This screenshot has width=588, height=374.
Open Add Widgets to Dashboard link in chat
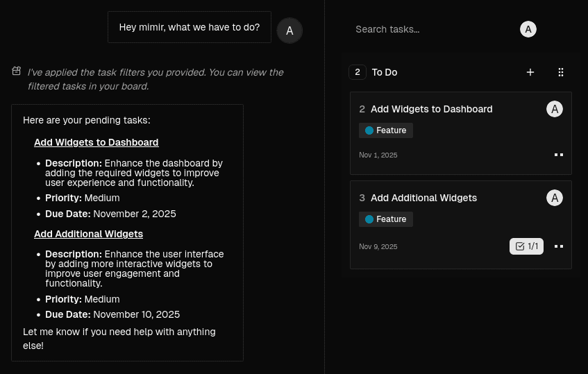(x=96, y=142)
